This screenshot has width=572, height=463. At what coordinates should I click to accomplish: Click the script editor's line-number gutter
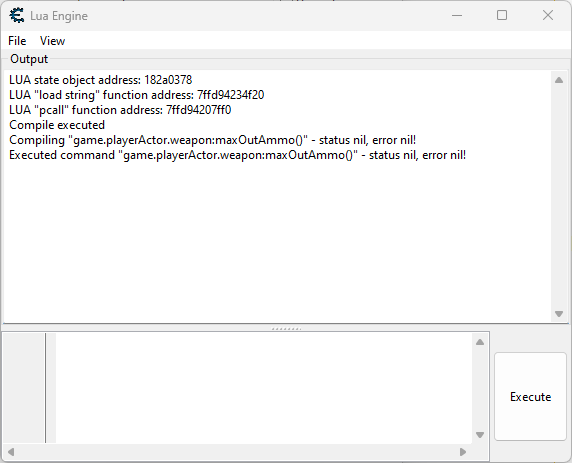pyautogui.click(x=24, y=388)
